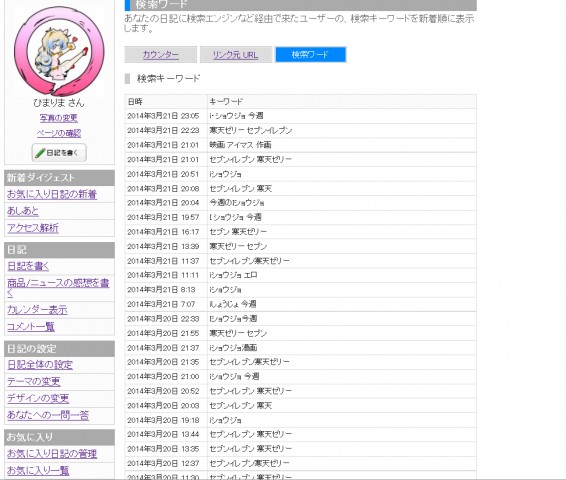The height and width of the screenshot is (480, 566).
Task: Click あなたへの一問一答 link
Action: (48, 415)
